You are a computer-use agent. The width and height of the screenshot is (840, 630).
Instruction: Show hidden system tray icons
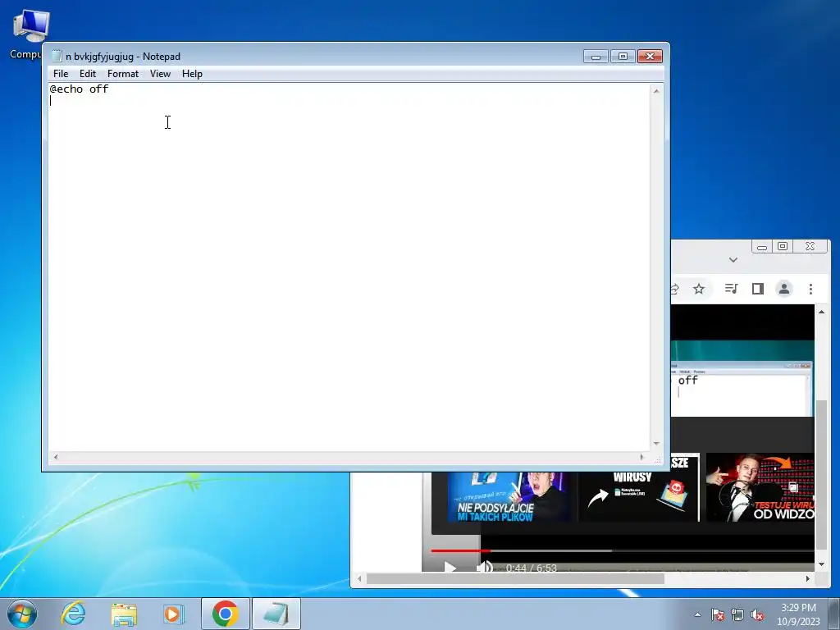[x=697, y=614]
